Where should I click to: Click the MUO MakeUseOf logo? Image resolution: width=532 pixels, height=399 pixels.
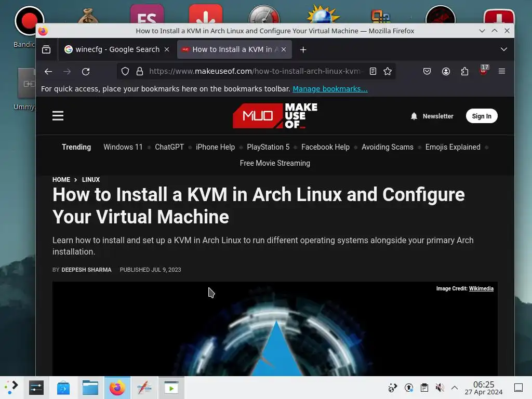click(x=275, y=116)
